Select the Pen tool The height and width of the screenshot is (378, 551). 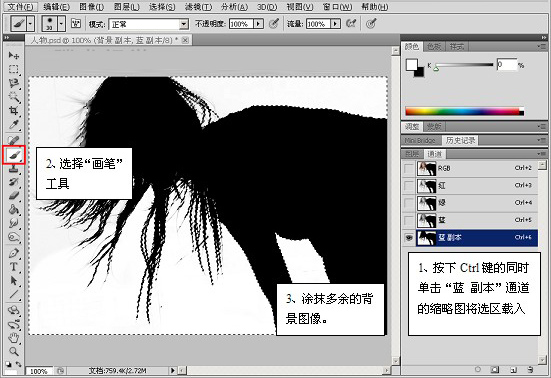14,253
